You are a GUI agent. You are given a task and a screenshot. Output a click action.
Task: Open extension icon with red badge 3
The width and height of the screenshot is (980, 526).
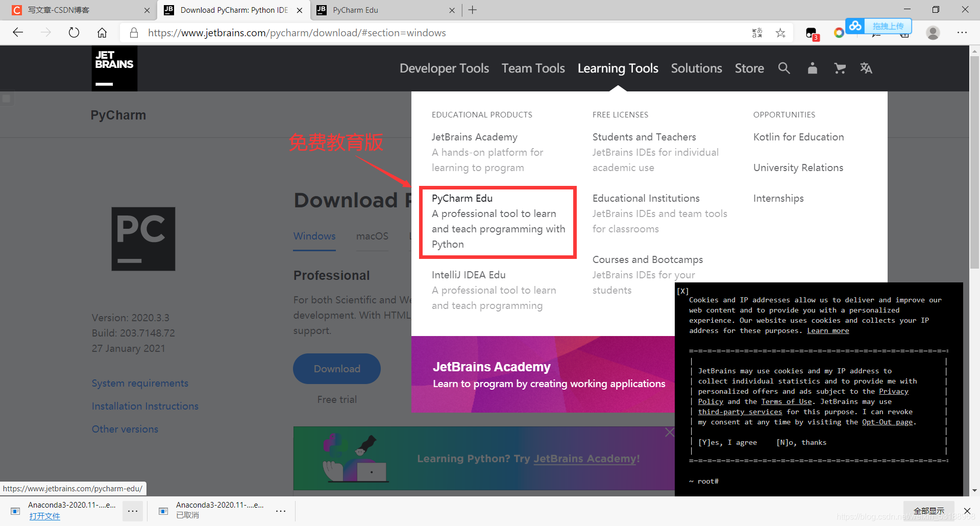pos(812,34)
